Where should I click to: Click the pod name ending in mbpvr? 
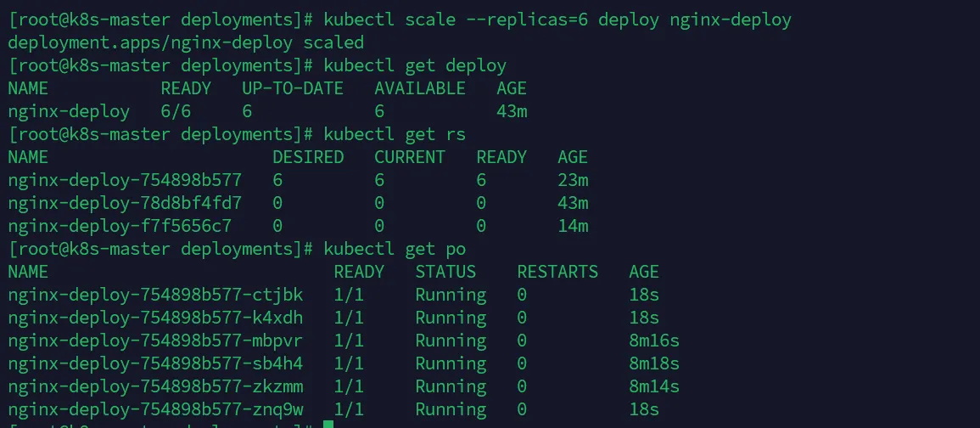point(155,341)
